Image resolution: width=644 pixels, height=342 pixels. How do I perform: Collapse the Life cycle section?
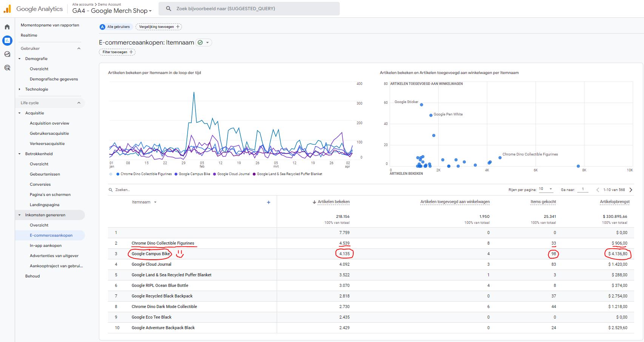tap(79, 103)
